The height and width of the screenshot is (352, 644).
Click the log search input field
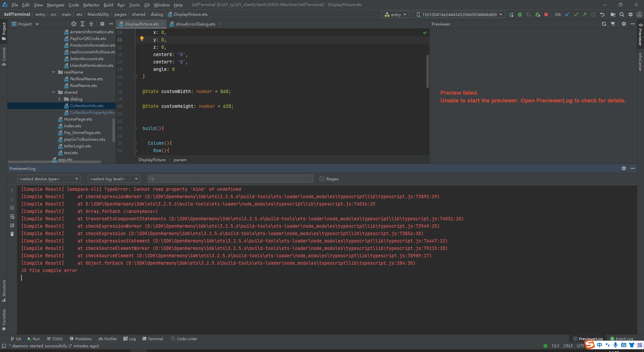pyautogui.click(x=230, y=179)
